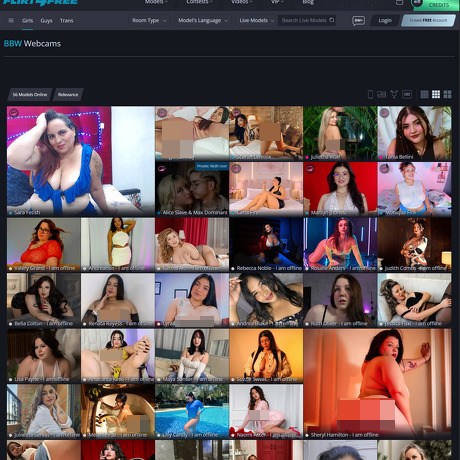
Task: Filter by mobile phone cams icon
Action: (x=370, y=94)
